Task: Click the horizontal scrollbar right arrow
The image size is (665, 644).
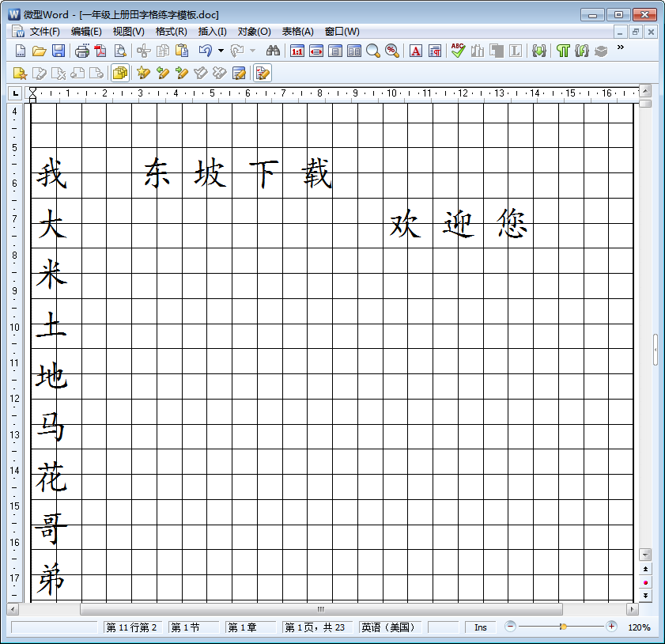Action: 632,609
